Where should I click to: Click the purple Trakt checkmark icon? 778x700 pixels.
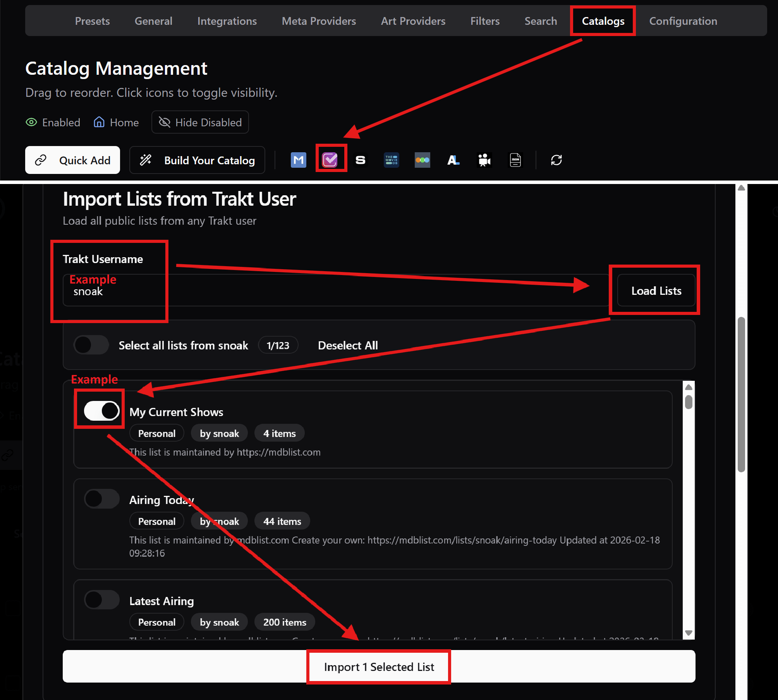point(330,160)
